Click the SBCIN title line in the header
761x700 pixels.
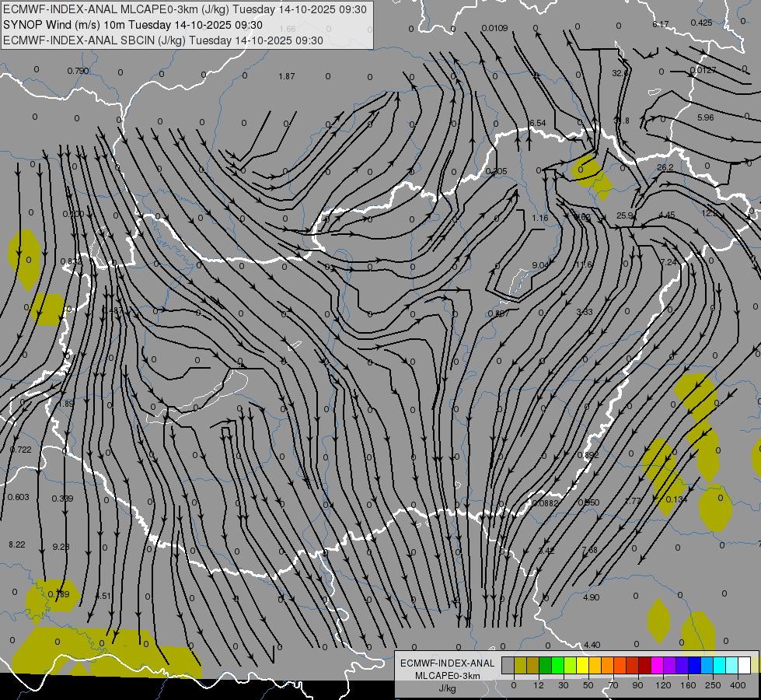point(163,40)
